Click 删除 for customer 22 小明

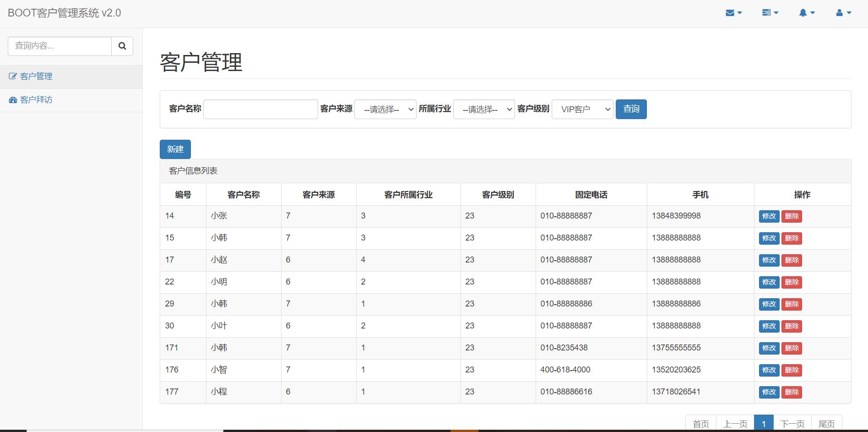pos(792,282)
